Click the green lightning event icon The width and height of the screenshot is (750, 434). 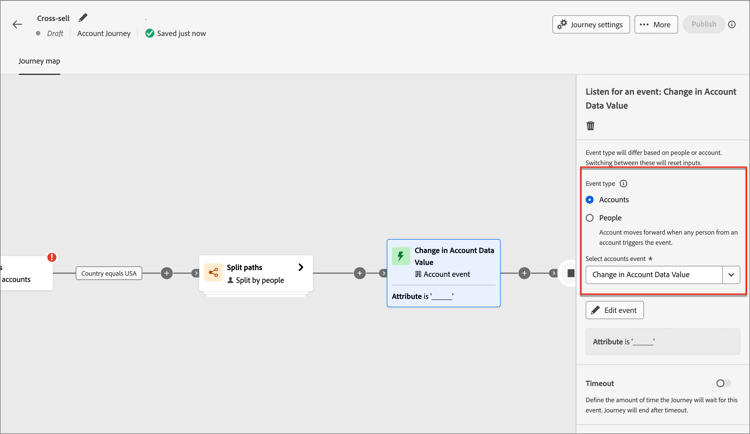[x=401, y=257]
